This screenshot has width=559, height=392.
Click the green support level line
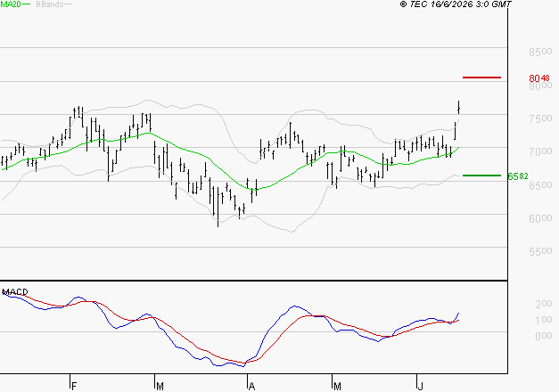(481, 176)
